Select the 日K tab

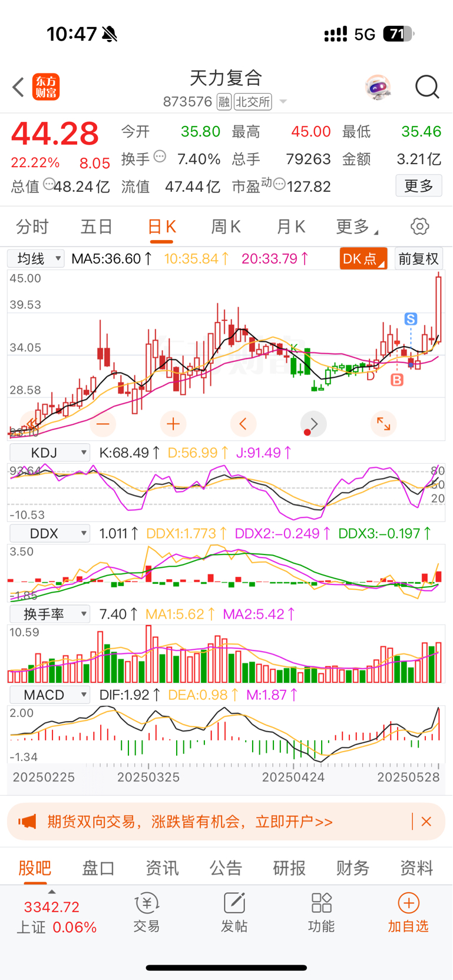click(x=162, y=227)
